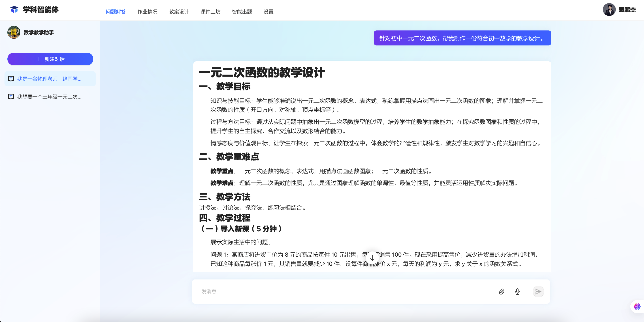Click the microphone voice input icon
Viewport: 644px width, 322px height.
517,292
